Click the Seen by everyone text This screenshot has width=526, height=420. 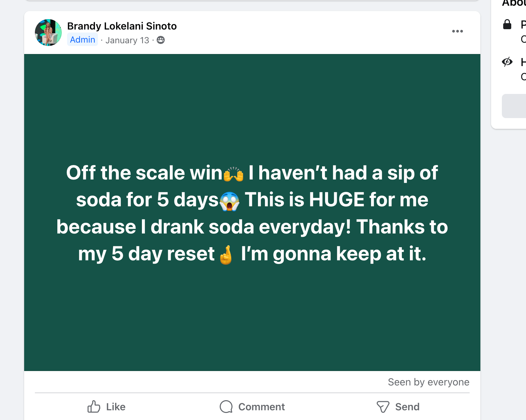tap(428, 382)
